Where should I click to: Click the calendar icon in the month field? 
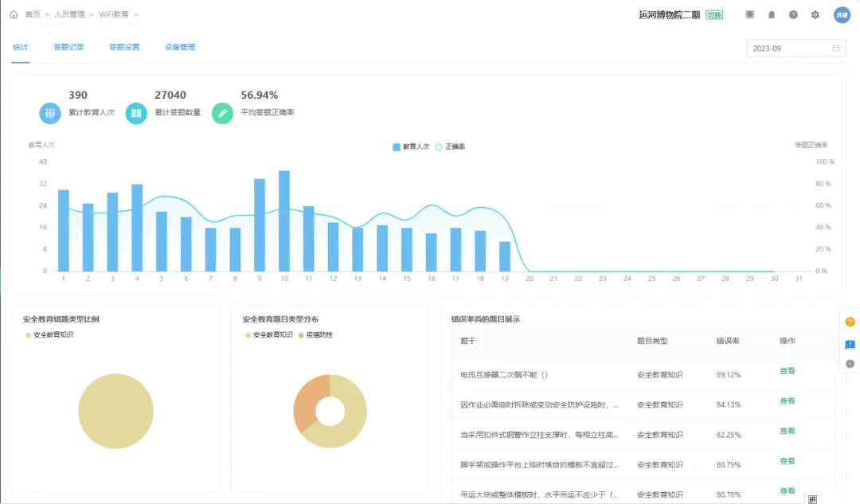835,49
